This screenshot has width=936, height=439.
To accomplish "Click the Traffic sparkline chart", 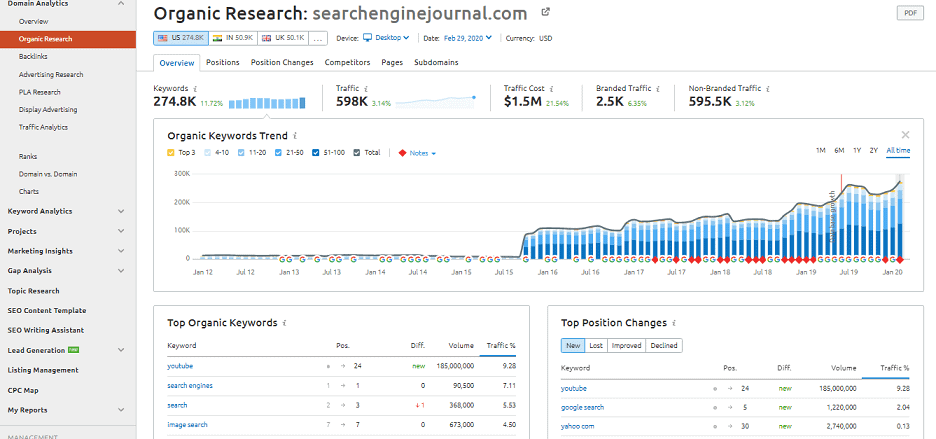I will pyautogui.click(x=435, y=102).
